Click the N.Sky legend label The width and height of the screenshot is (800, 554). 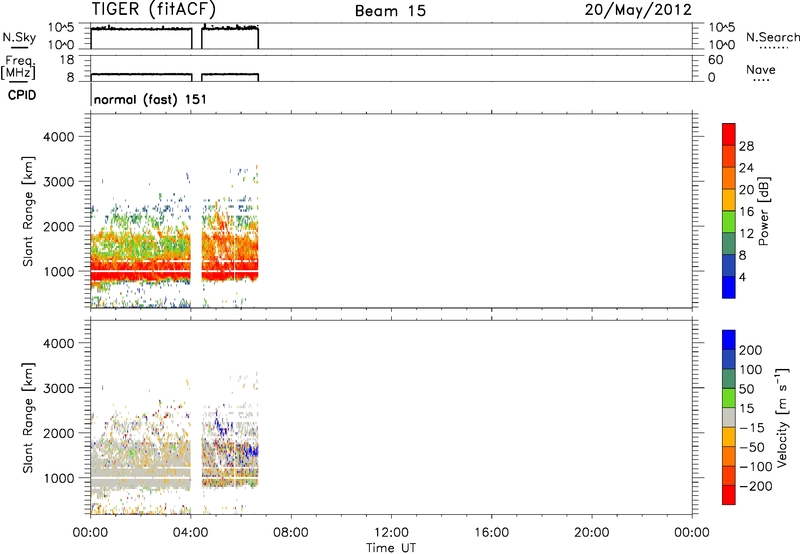tap(19, 37)
